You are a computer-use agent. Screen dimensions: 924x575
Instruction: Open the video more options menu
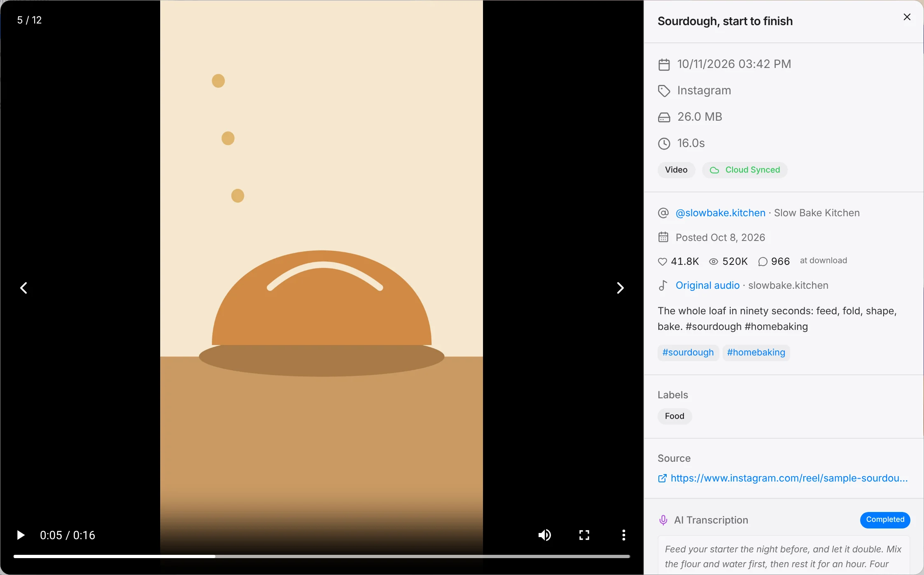click(x=624, y=535)
